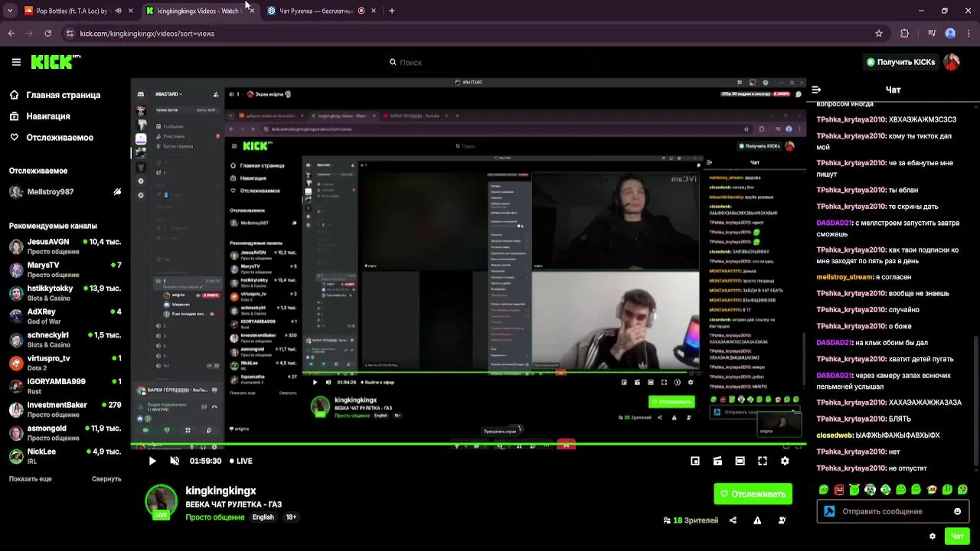Image resolution: width=980 pixels, height=551 pixels.
Task: Open the browser media controls icon
Action: coord(932,34)
